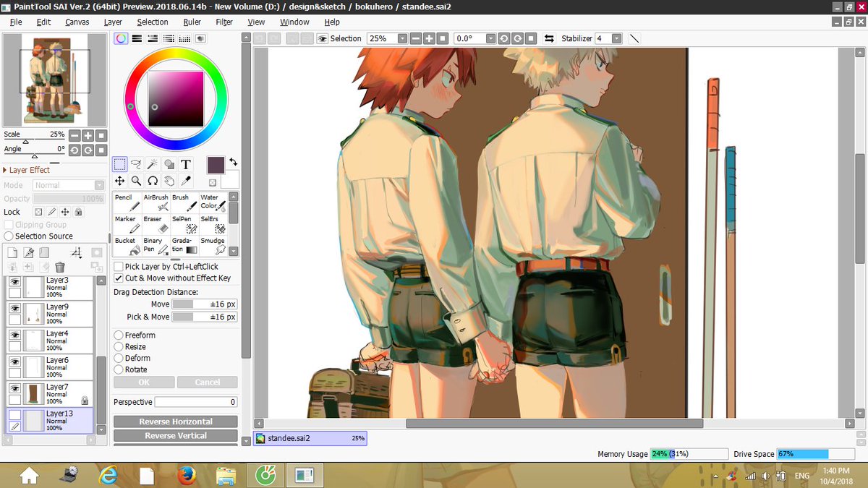Switch to the standee.sai2 document tab
The width and height of the screenshot is (868, 488).
[x=310, y=438]
